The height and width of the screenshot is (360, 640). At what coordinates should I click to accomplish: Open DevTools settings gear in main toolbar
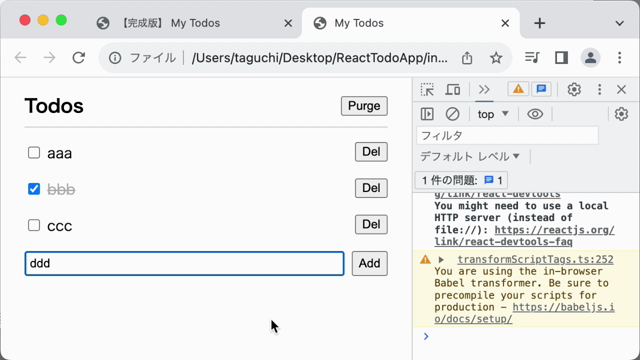pyautogui.click(x=574, y=89)
